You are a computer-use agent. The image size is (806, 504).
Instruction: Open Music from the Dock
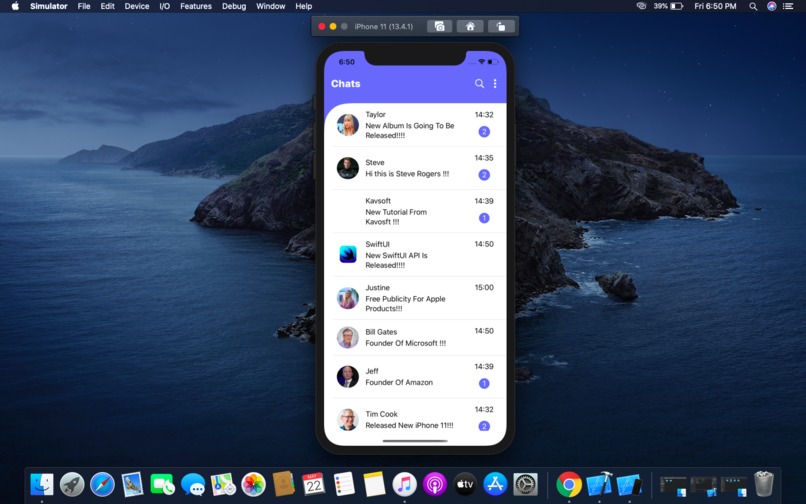405,484
